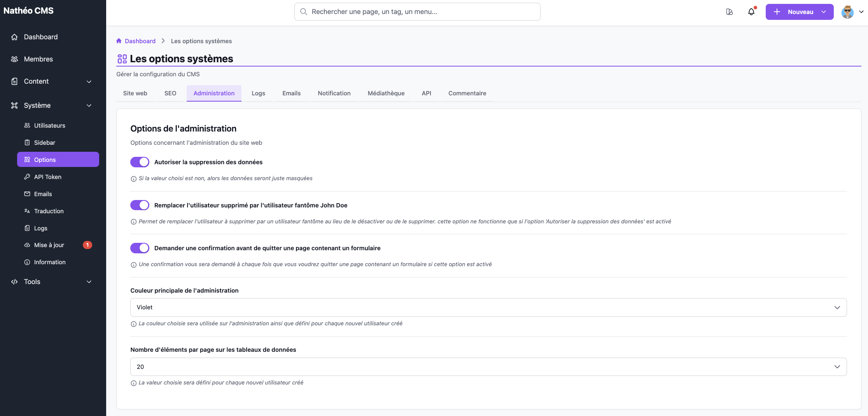Open Mise à jour with the update badge
Viewport: 868px width, 416px height.
pos(49,245)
